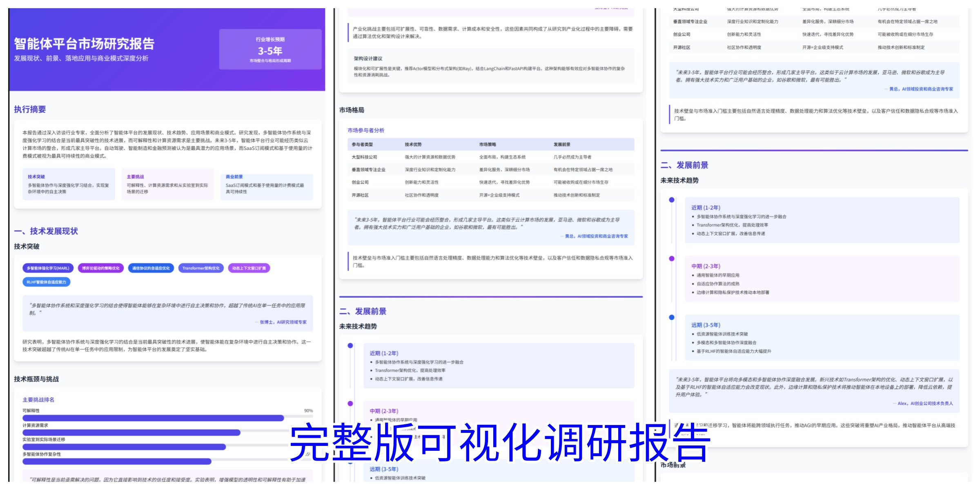980x490 pixels.
Task: Click the 架构设计建议 box heading
Action: [368, 59]
